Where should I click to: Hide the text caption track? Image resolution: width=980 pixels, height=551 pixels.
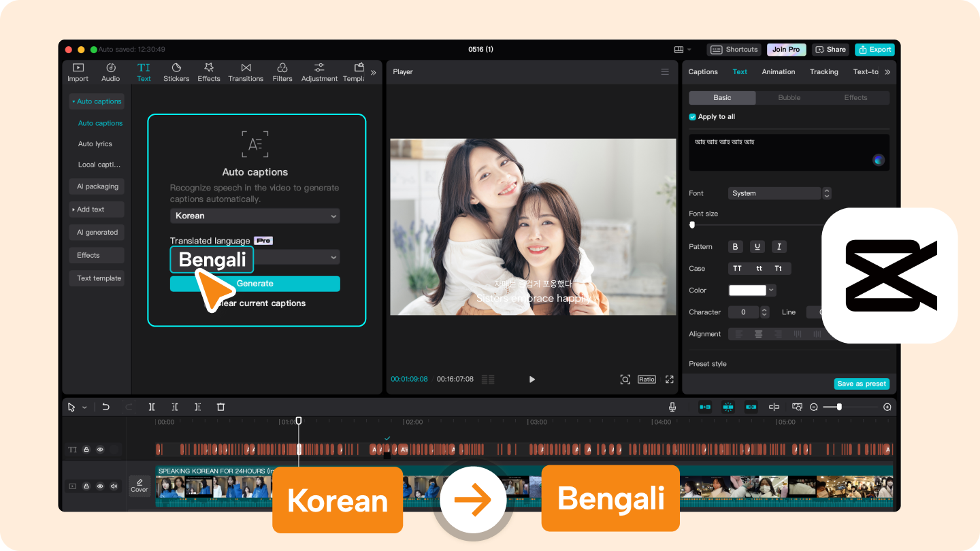tap(100, 450)
